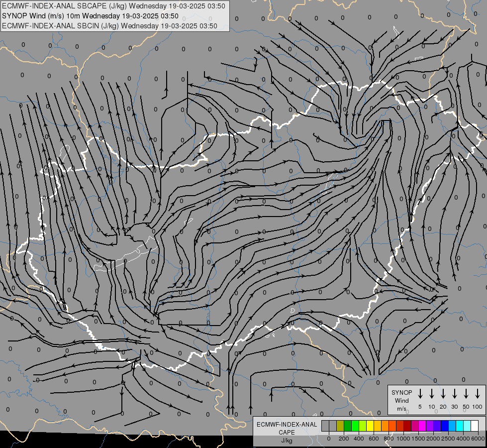
Task: Click the 6000 tick value on CAPE scale
Action: pyautogui.click(x=478, y=439)
